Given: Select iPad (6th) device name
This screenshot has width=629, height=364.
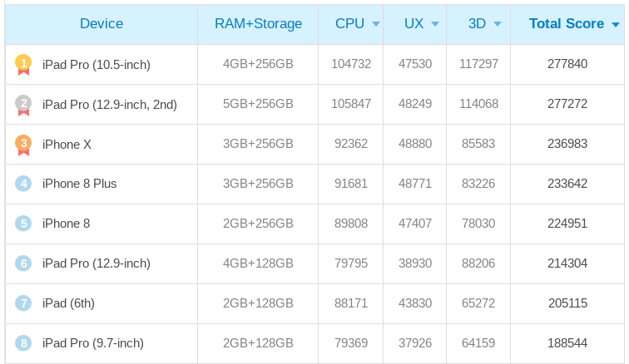Looking at the screenshot, I should tap(68, 303).
